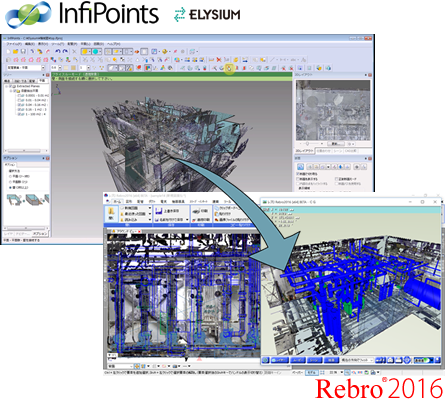This screenshot has width=445, height=399.
Task: Open the first menu in InfiPoints menu bar
Action: tap(14, 44)
